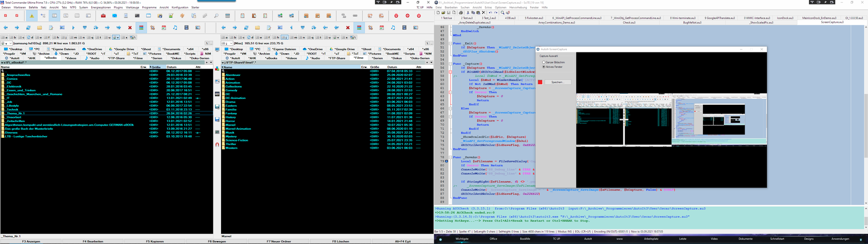Collapse the Func _Capture fold marker
Image resolution: width=868 pixels, height=244 pixels.
[x=450, y=64]
